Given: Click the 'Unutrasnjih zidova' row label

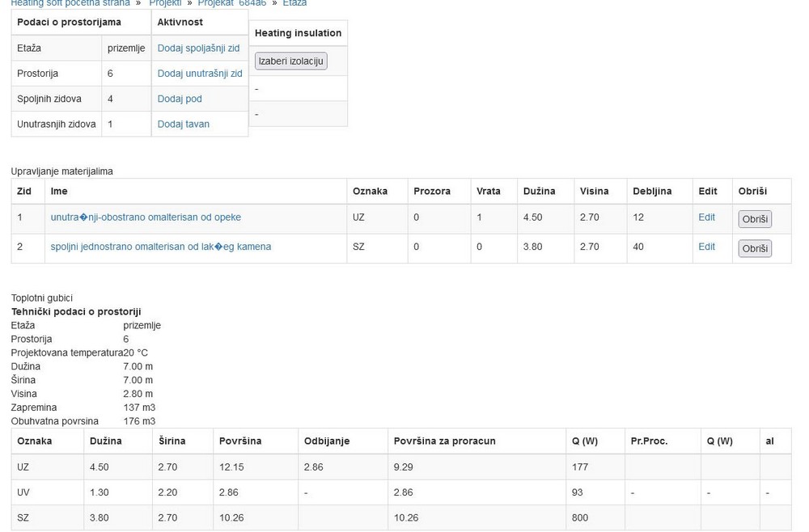Looking at the screenshot, I should point(57,124).
